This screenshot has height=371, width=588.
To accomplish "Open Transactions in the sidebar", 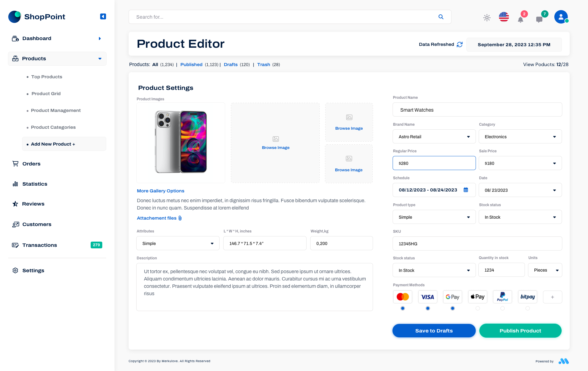I will [x=39, y=245].
